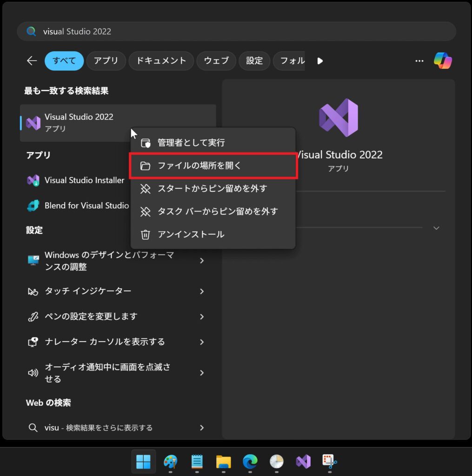Screen dimensions: 472x476
Task: Click the speaker icon beside オーディオ通知中 setting
Action: [33, 373]
